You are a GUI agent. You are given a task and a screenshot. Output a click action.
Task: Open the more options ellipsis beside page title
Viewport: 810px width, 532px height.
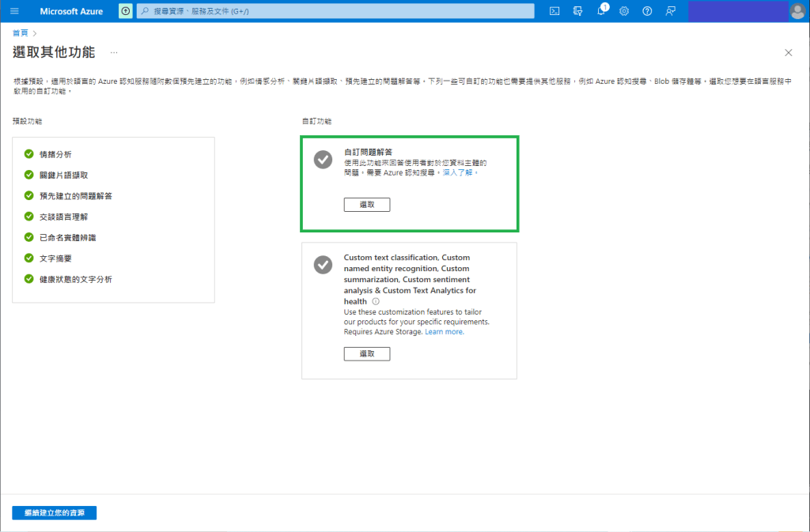pos(114,53)
